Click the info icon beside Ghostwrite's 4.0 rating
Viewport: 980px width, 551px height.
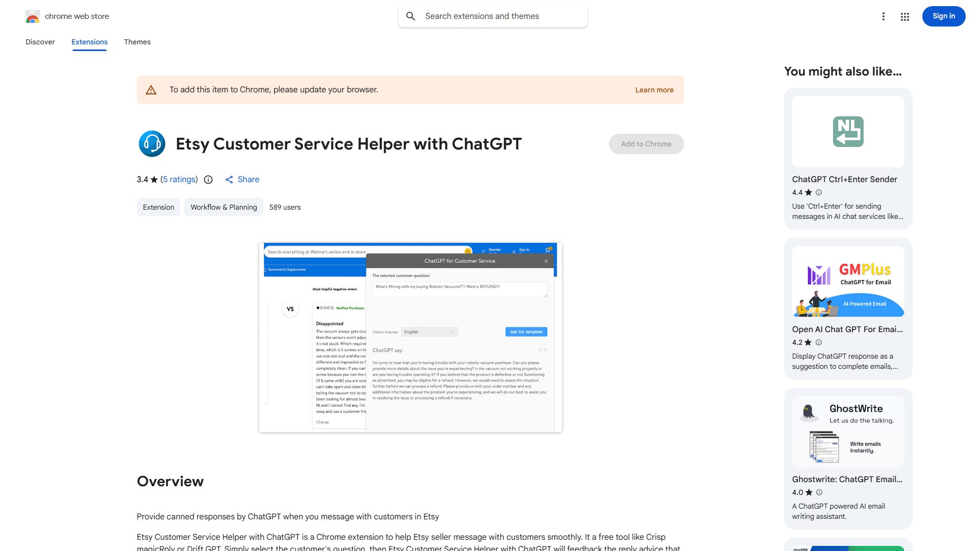819,492
